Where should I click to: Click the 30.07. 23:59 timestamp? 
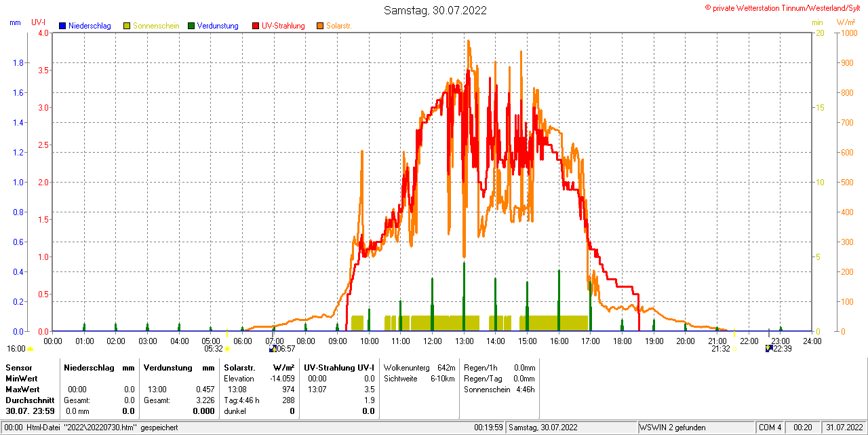tap(30, 411)
